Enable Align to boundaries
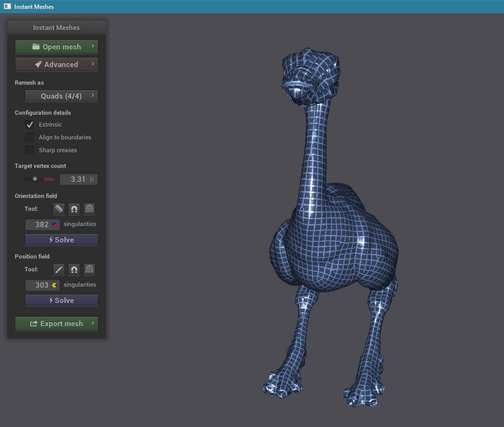This screenshot has width=504, height=427. (x=30, y=137)
